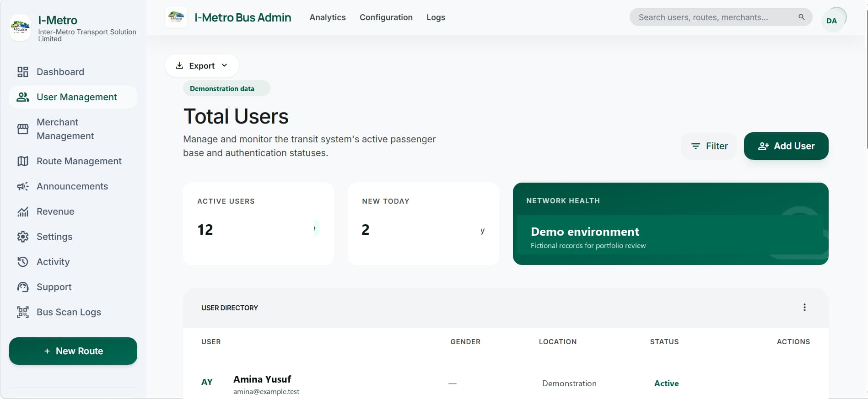This screenshot has width=868, height=400.
Task: Click the Active Users card
Action: click(x=259, y=224)
